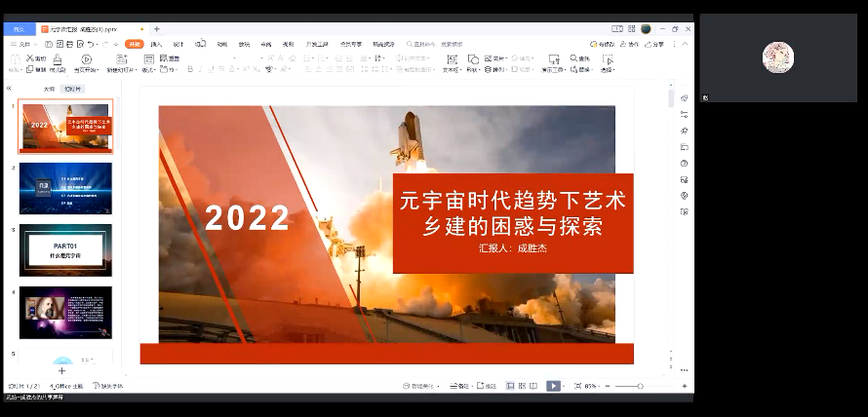
Task: Select slide 3 PART01 thumbnail
Action: click(65, 249)
